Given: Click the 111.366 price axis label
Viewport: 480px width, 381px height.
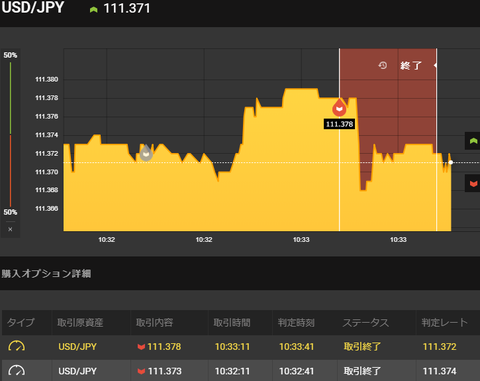Looking at the screenshot, I should [47, 208].
